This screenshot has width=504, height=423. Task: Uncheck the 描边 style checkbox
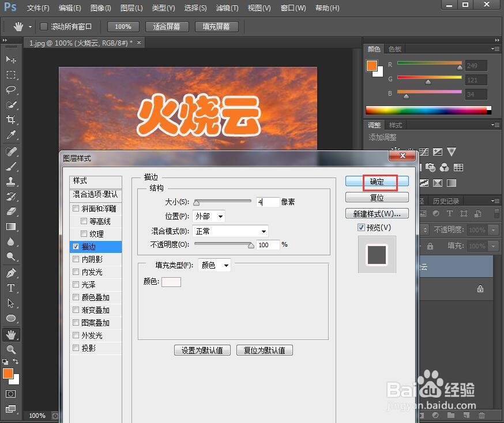(x=76, y=246)
